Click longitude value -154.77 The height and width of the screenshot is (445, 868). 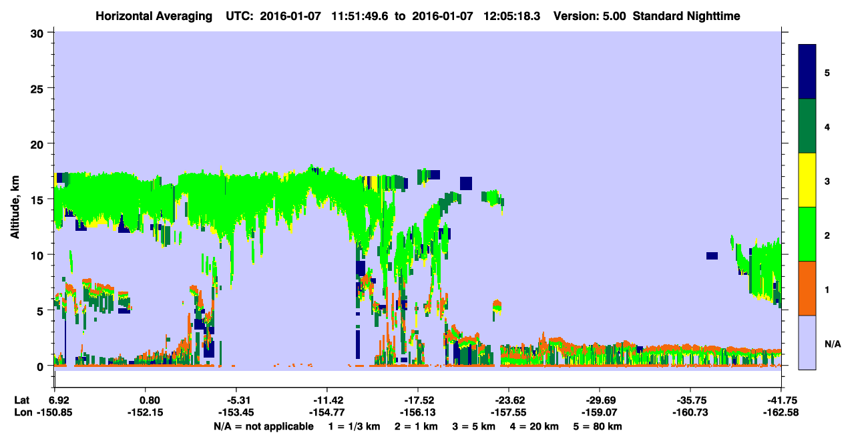(x=327, y=412)
